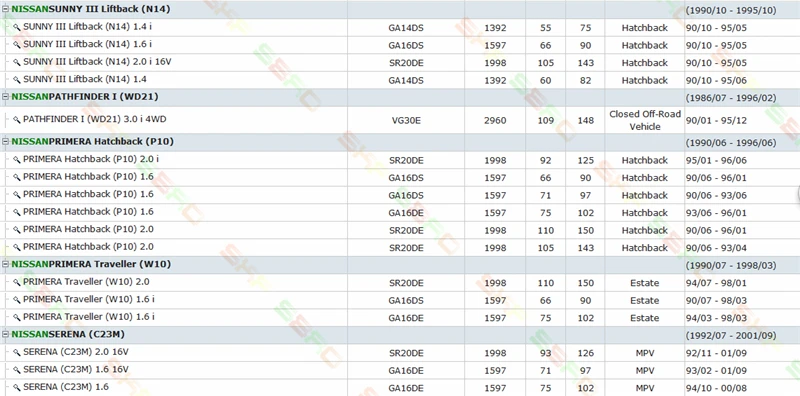
Task: Open the PRIMERA Hatchback (P10) 2.0 i entry
Action: (x=91, y=159)
